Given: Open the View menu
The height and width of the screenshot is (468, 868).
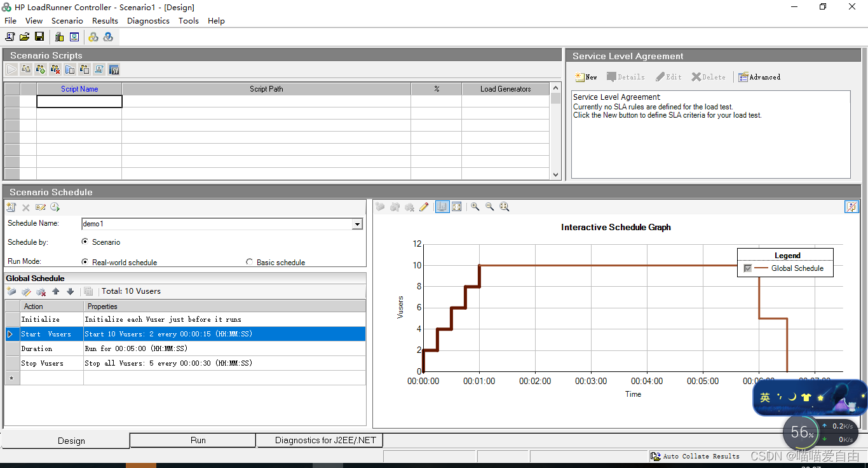Looking at the screenshot, I should point(34,20).
